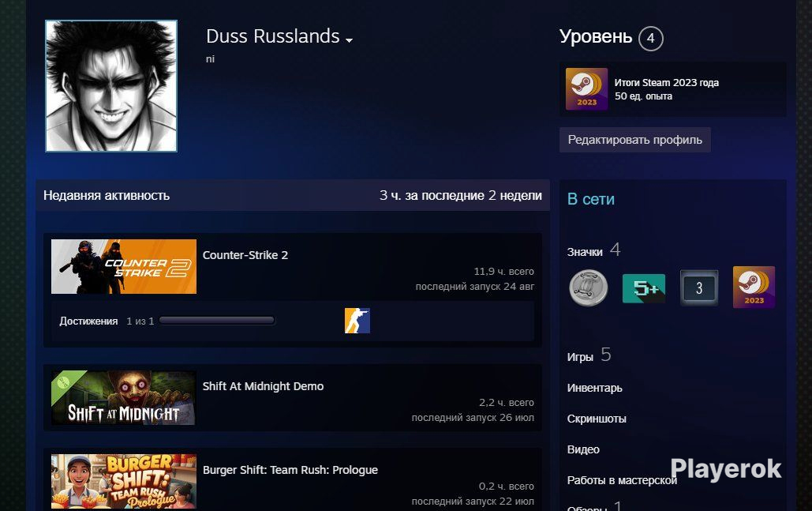The height and width of the screenshot is (511, 812).
Task: Click the Достижения link under Counter-Strike 2
Action: 88,321
